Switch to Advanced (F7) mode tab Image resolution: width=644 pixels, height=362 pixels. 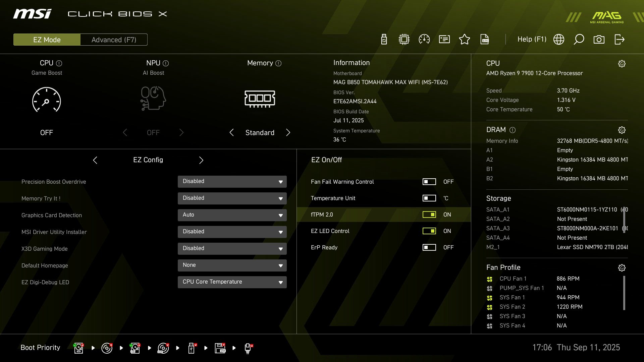(x=114, y=40)
